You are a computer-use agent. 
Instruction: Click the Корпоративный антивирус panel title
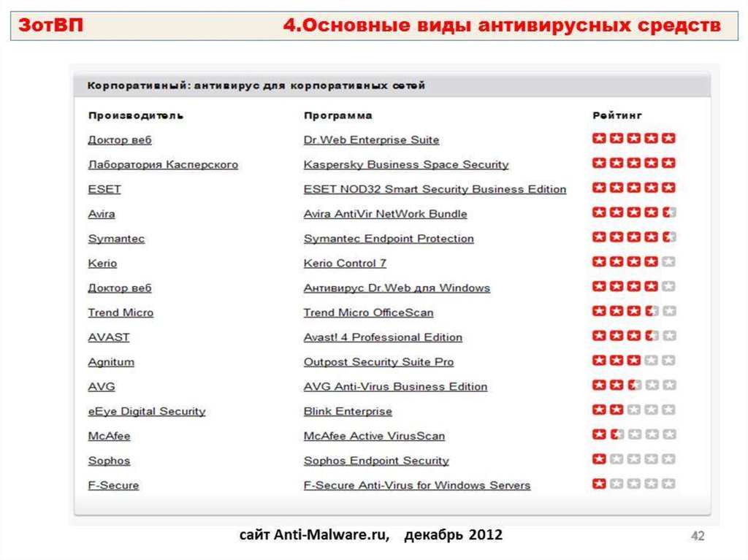pos(256,86)
